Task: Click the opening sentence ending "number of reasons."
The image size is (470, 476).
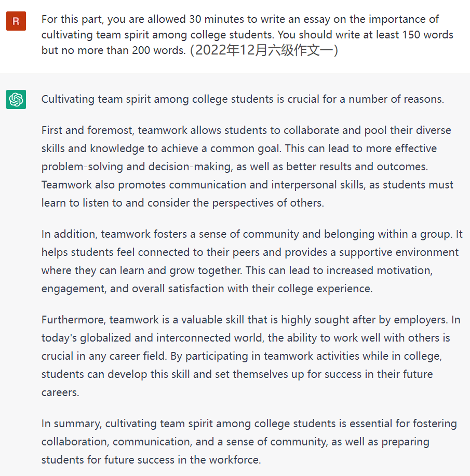Action: coord(243,99)
